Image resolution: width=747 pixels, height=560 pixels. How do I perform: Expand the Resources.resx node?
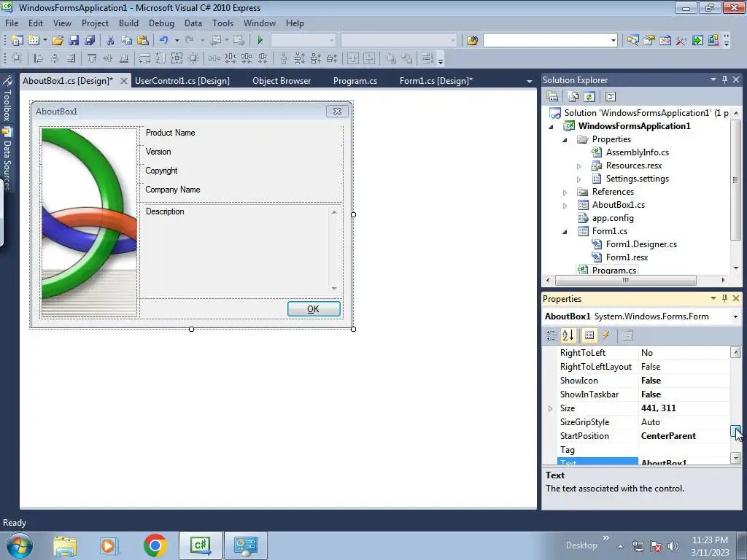[578, 166]
